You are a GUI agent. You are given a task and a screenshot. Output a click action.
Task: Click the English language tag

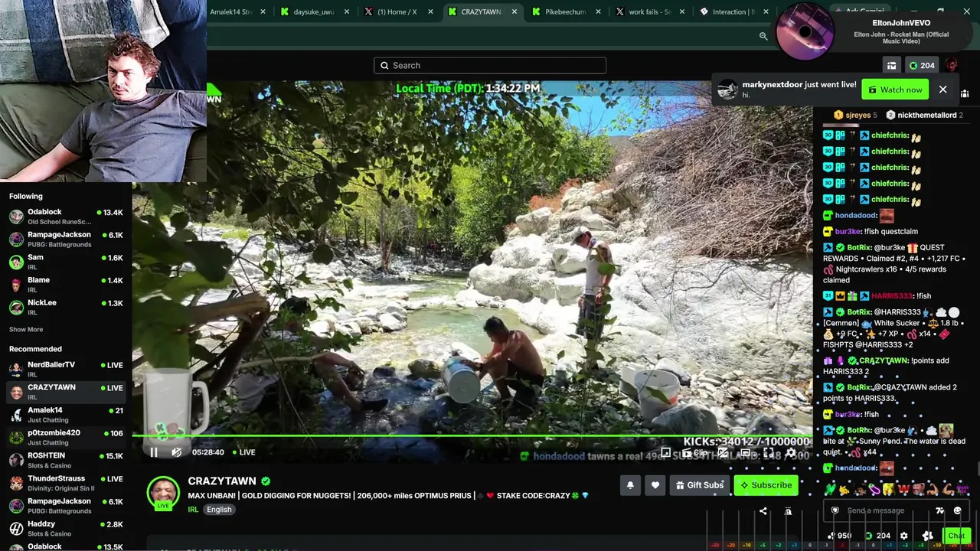pyautogui.click(x=219, y=510)
